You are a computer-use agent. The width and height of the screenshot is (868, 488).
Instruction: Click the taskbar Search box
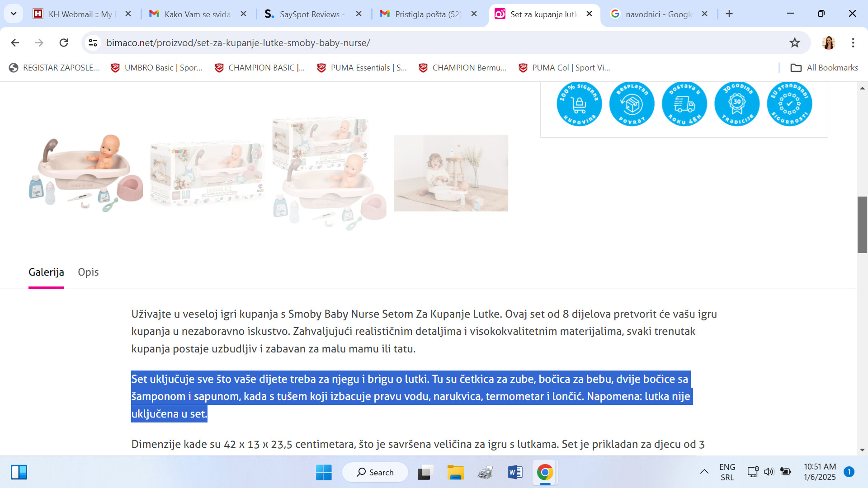pos(375,473)
